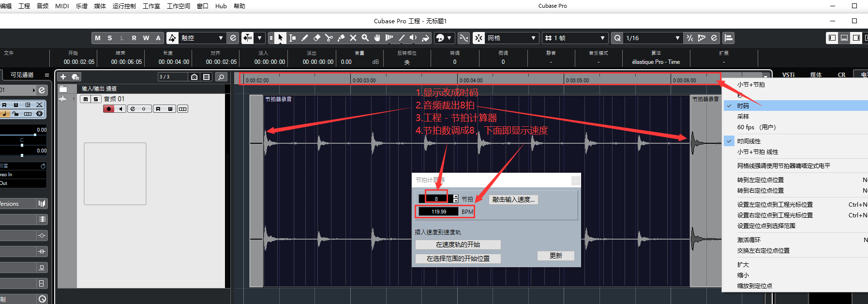Image resolution: width=868 pixels, height=304 pixels.
Task: Select the Zoom magnifier tool
Action: (365, 38)
